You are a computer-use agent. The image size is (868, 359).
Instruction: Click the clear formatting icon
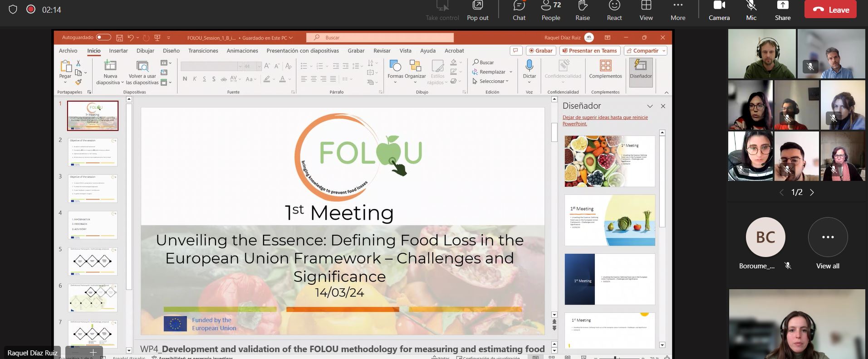288,66
